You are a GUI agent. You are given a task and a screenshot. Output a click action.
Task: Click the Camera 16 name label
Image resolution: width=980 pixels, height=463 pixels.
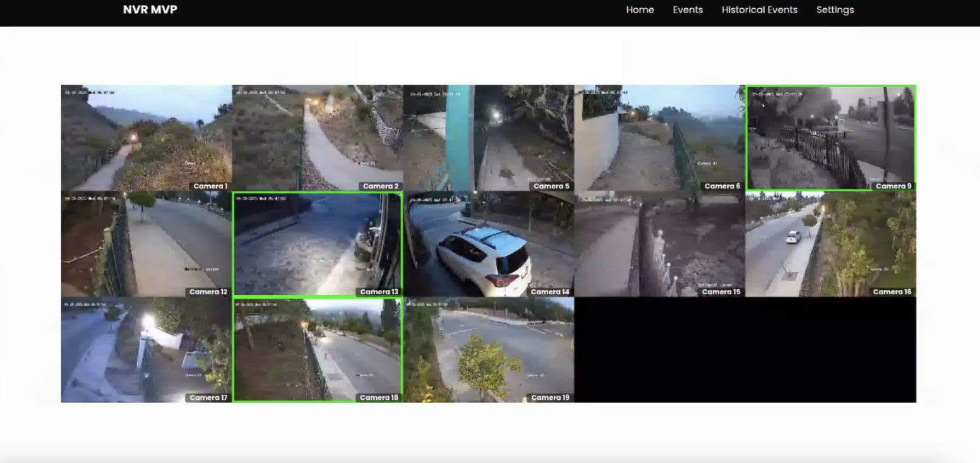(892, 292)
